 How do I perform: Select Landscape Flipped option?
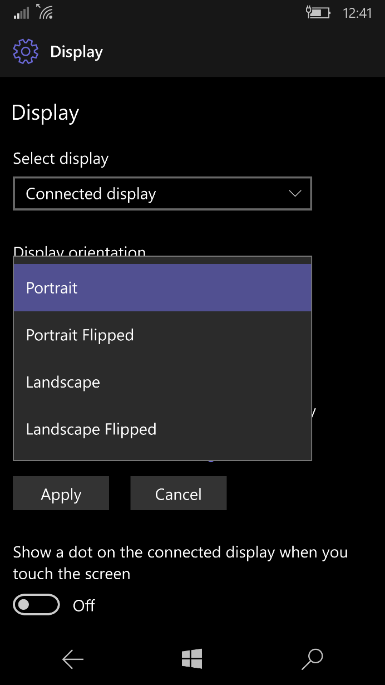click(162, 429)
